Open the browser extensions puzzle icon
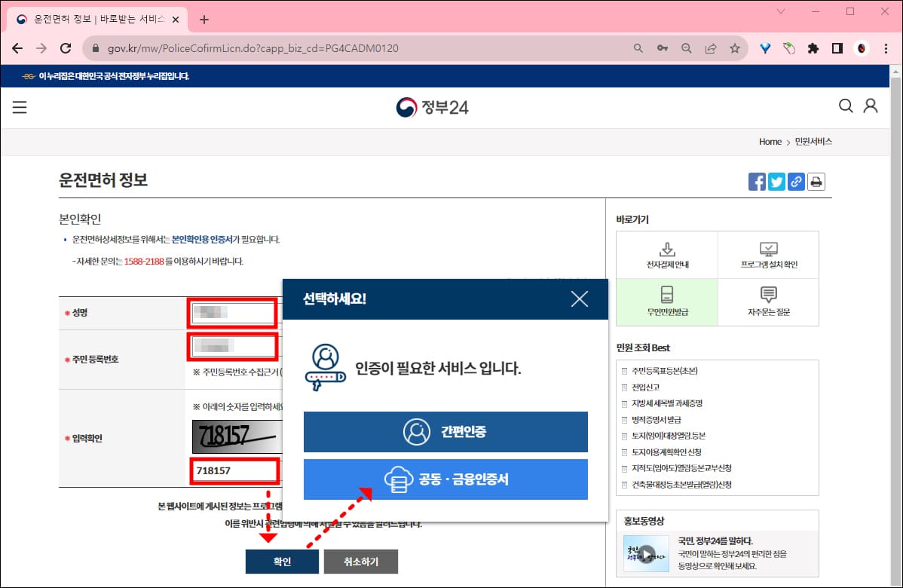This screenshot has width=903, height=588. [813, 47]
